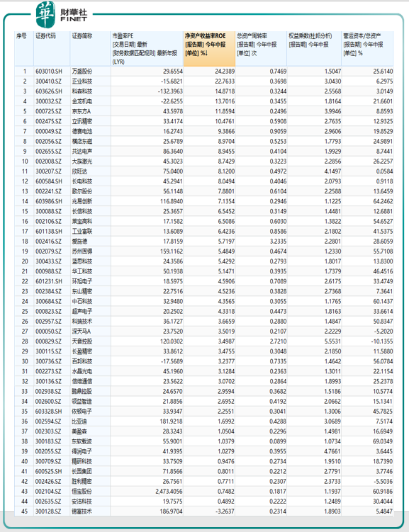Viewport: 409px width, 532px height.
Task: Select the 京东方A row name
Action: (x=81, y=111)
